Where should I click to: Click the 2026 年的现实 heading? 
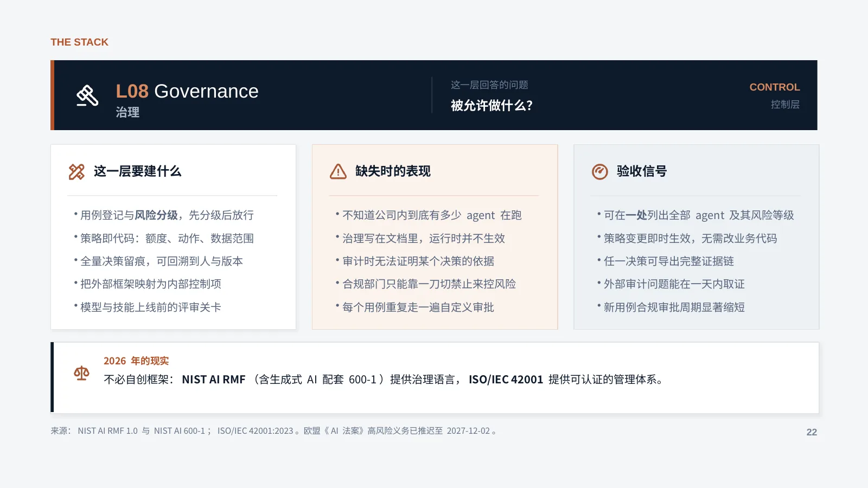coord(136,361)
